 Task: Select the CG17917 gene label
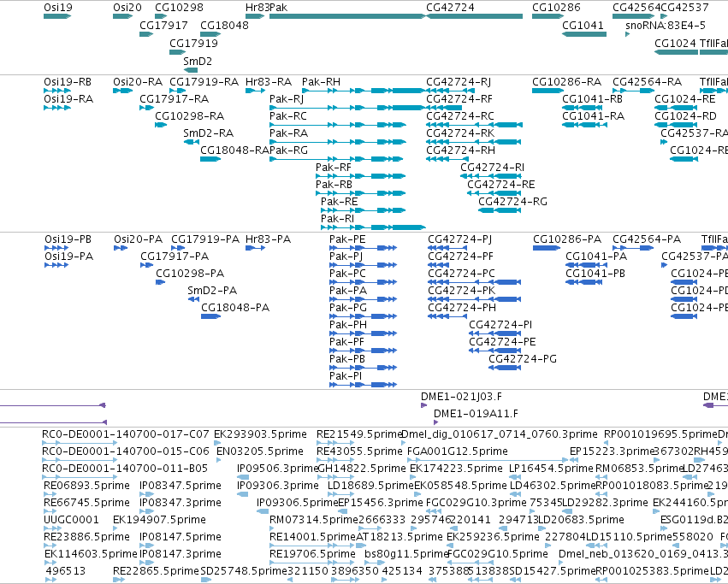[163, 25]
